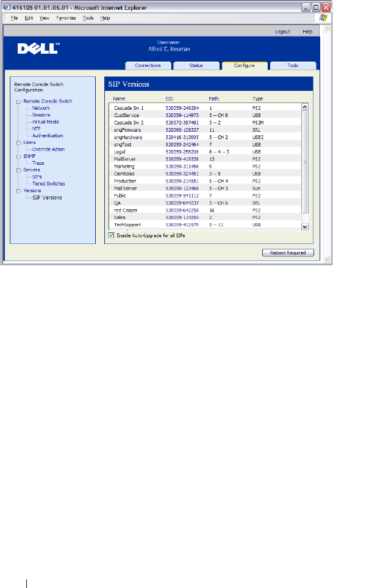Open Traps under SNMP
The height and width of the screenshot is (588, 391).
click(38, 163)
